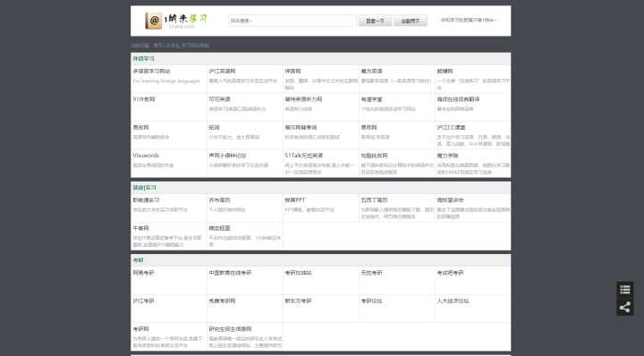The height and width of the screenshot is (356, 644).
Task: Click the share icon on right edge
Action: point(624,307)
